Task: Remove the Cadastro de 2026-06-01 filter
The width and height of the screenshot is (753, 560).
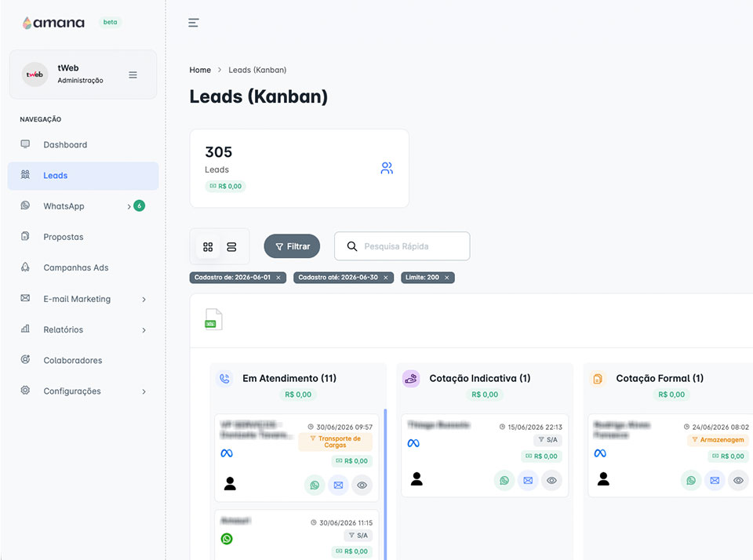Action: 278,278
